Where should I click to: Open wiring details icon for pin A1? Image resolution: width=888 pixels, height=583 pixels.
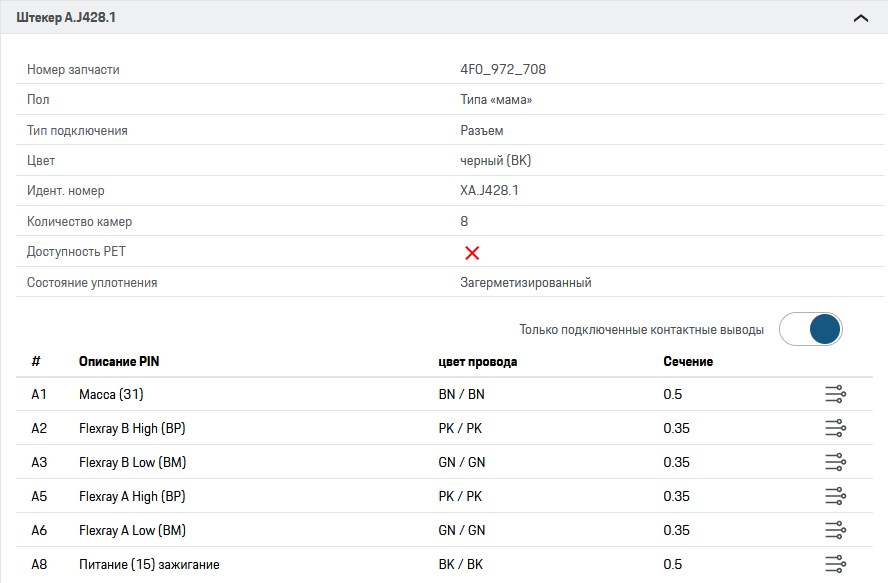(x=835, y=395)
